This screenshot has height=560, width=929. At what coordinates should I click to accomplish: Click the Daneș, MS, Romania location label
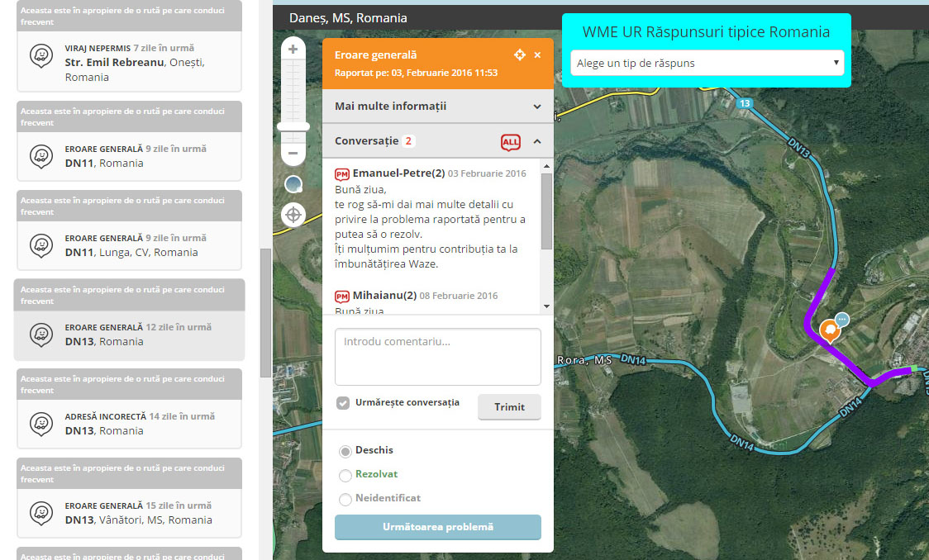click(x=348, y=18)
